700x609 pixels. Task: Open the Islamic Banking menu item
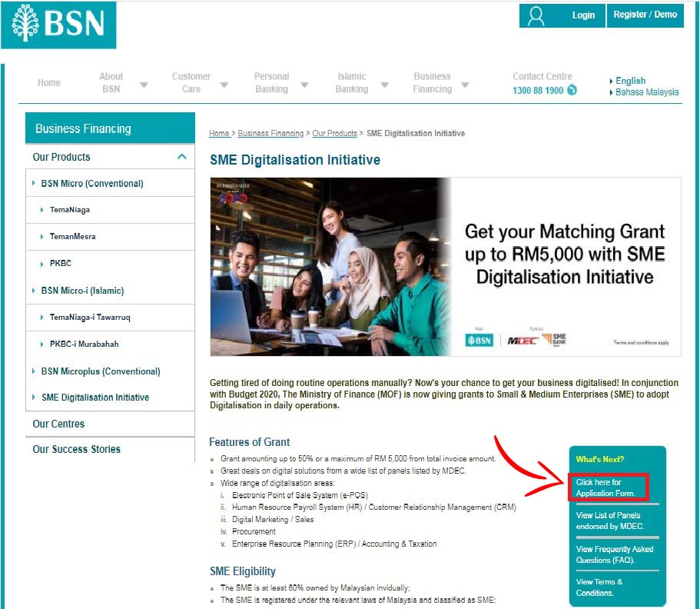352,82
